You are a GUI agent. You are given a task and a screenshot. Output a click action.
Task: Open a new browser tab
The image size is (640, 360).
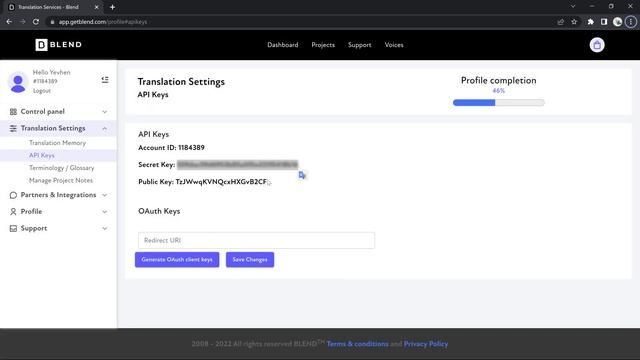pyautogui.click(x=112, y=7)
